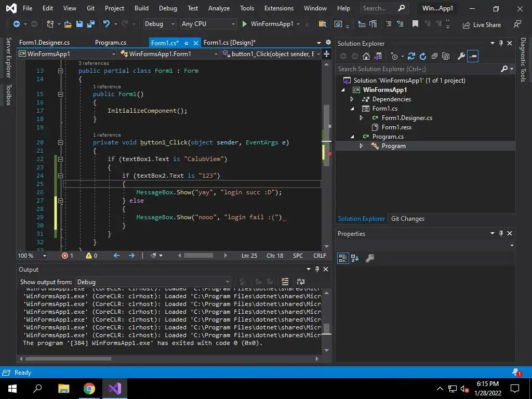Toggle word wrap in Output window

(301, 282)
